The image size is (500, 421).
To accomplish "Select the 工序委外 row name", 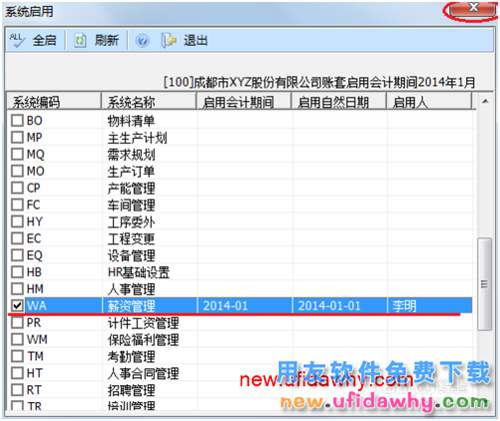I will tap(131, 222).
